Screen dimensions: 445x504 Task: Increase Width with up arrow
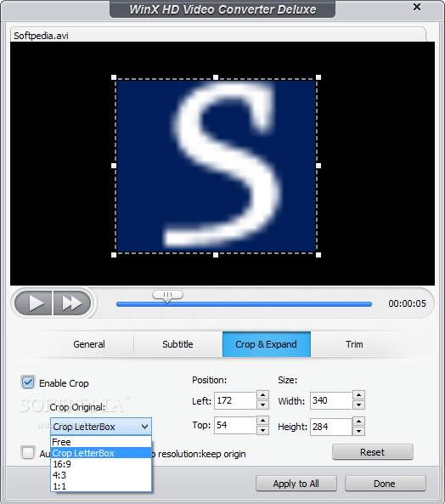pyautogui.click(x=358, y=395)
